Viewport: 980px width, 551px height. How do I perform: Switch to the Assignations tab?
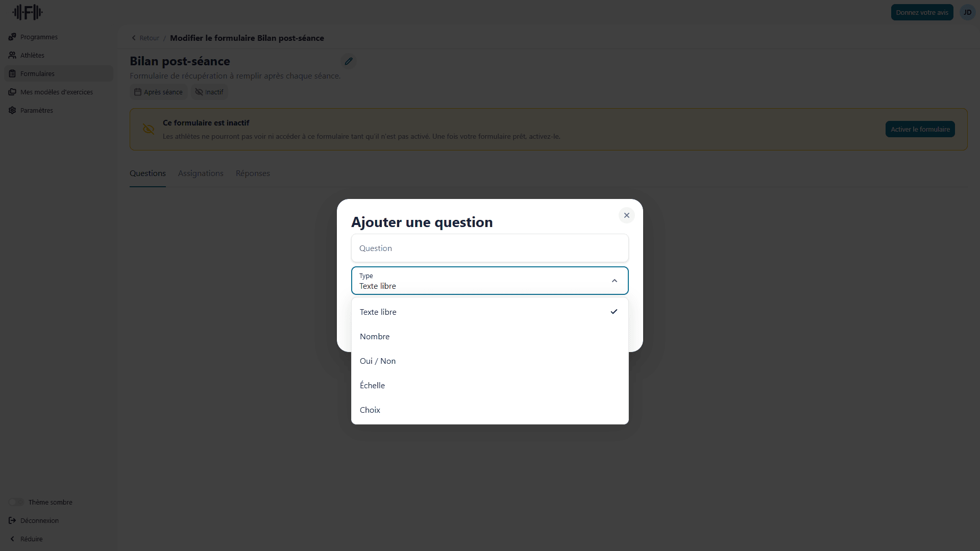201,173
